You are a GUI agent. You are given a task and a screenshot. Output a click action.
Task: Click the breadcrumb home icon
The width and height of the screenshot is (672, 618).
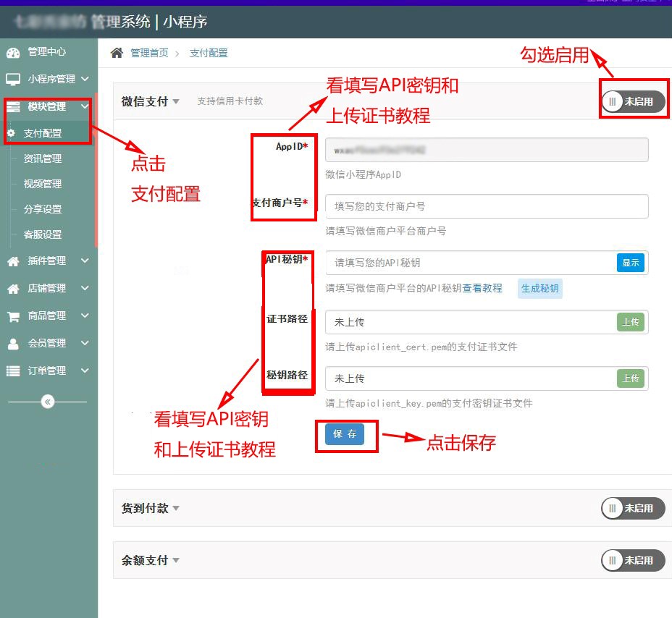(117, 53)
